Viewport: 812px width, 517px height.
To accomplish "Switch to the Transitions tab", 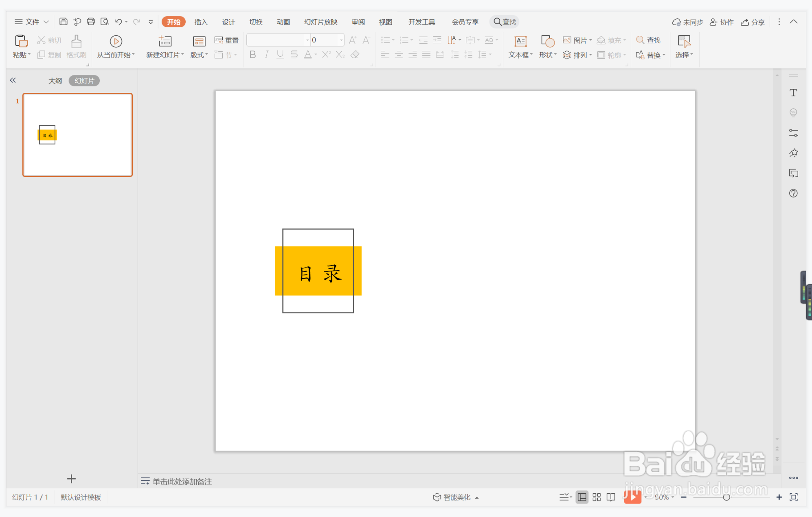I will point(256,22).
